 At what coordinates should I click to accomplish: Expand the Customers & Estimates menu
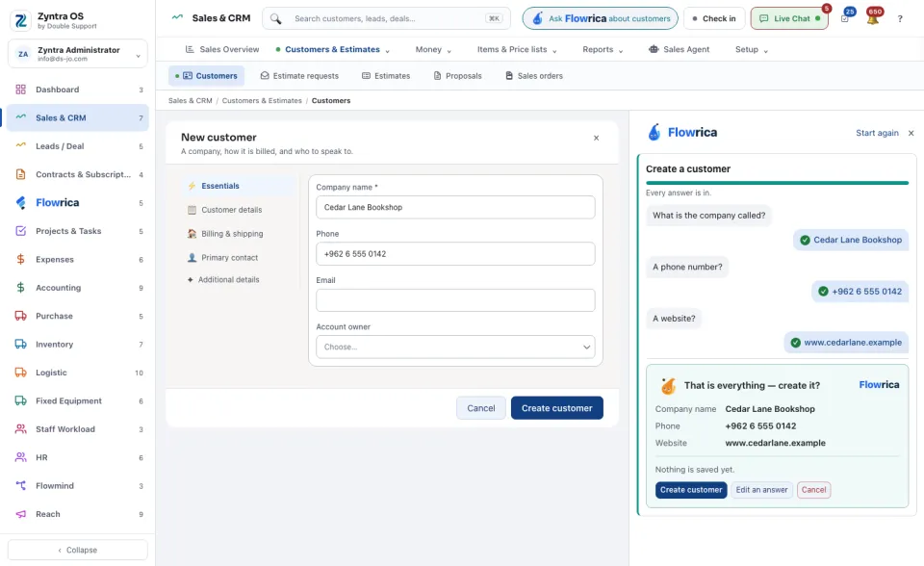coord(333,49)
